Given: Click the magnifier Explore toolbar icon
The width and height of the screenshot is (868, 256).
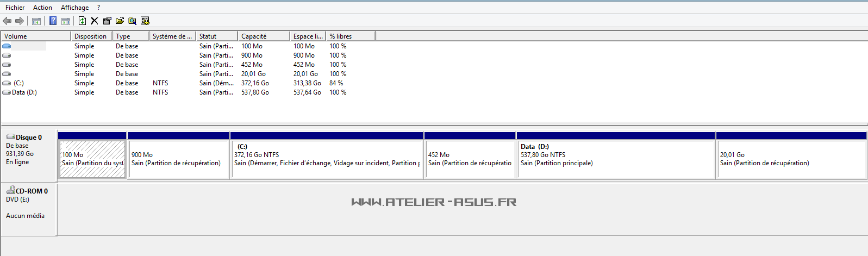Looking at the screenshot, I should 132,21.
